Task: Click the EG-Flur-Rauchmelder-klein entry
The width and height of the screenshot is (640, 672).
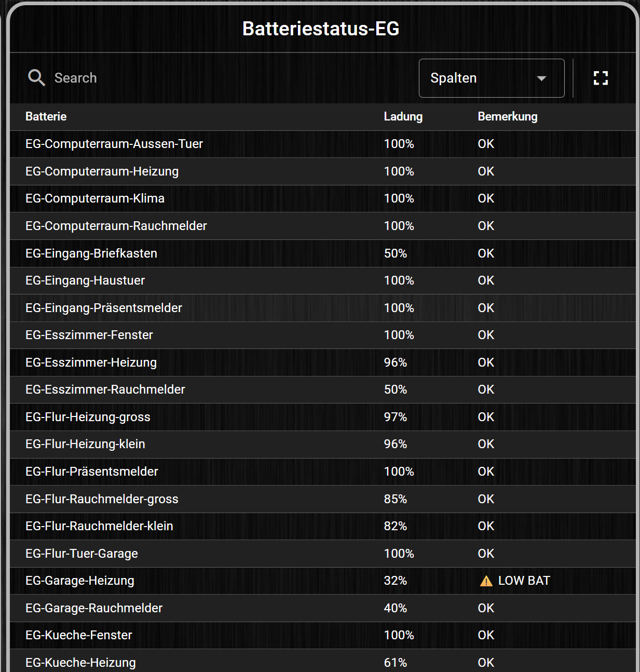Action: pos(99,526)
